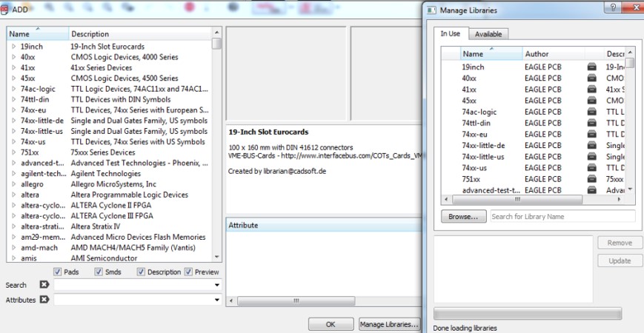Expand the amis library node
Image resolution: width=644 pixels, height=333 pixels.
13,258
